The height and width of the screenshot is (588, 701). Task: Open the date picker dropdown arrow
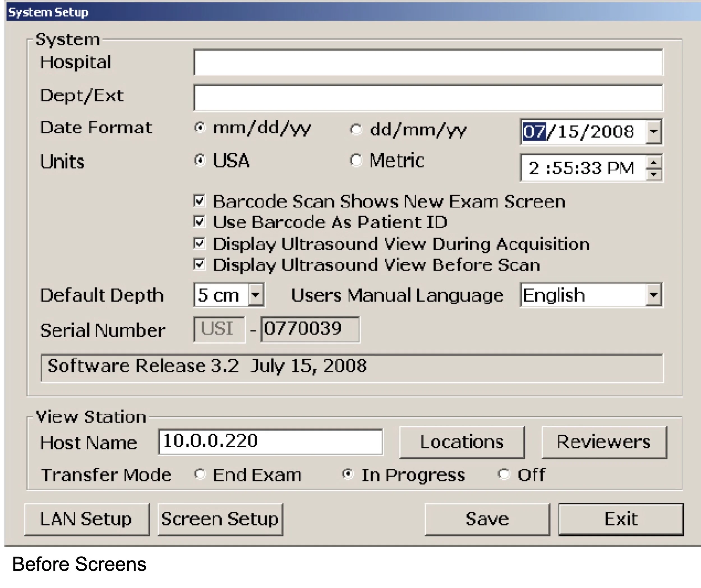pyautogui.click(x=654, y=132)
